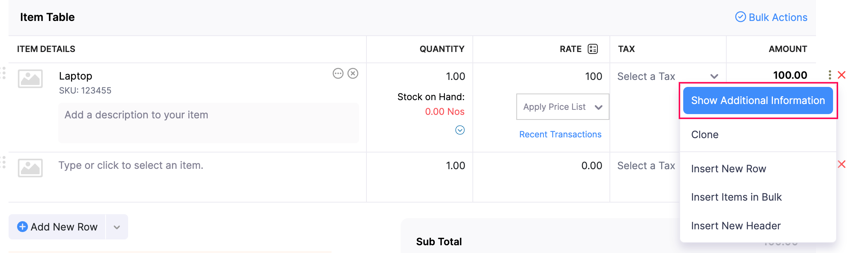The height and width of the screenshot is (253, 868).
Task: Open the three-dot kebab menu beside Amount 100.00
Action: (x=829, y=75)
